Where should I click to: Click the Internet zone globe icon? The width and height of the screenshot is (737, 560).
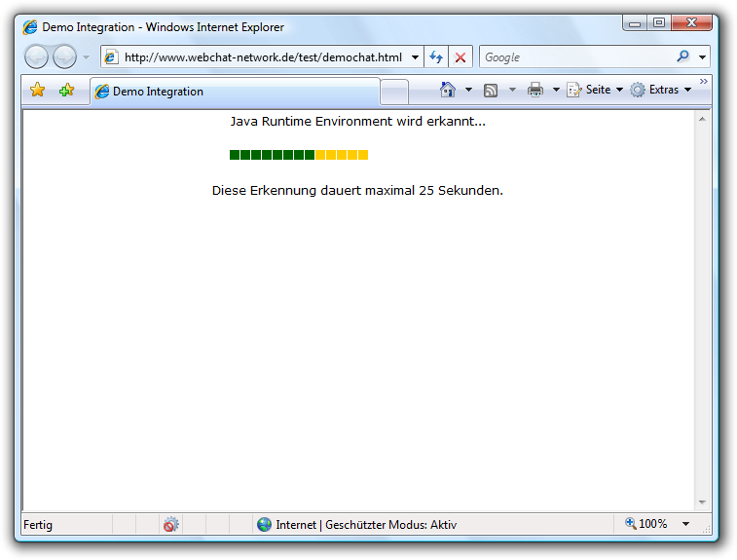[264, 524]
